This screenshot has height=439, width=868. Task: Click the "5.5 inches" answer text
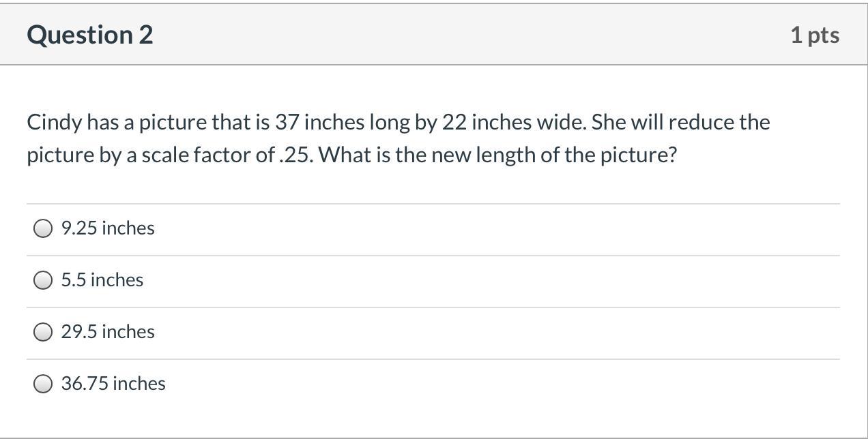(102, 280)
